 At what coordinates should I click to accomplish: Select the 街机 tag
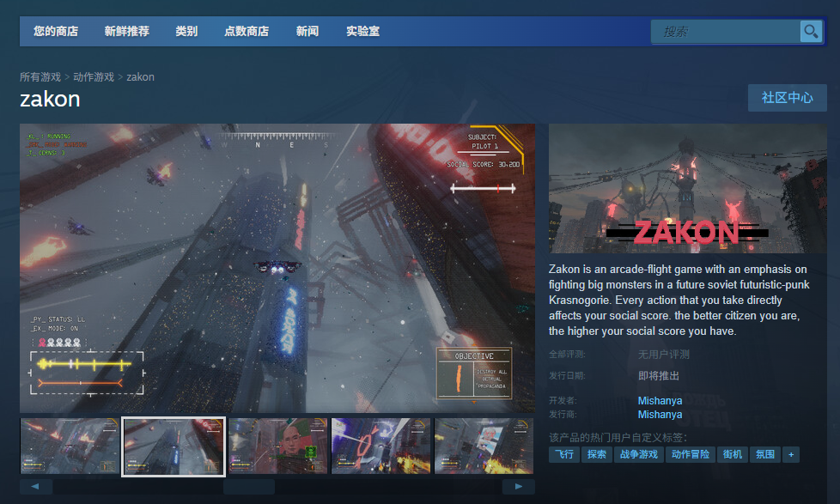(733, 455)
